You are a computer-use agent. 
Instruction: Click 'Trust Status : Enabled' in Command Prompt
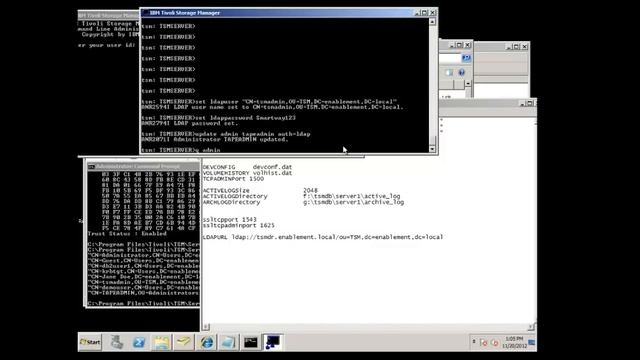(127, 234)
